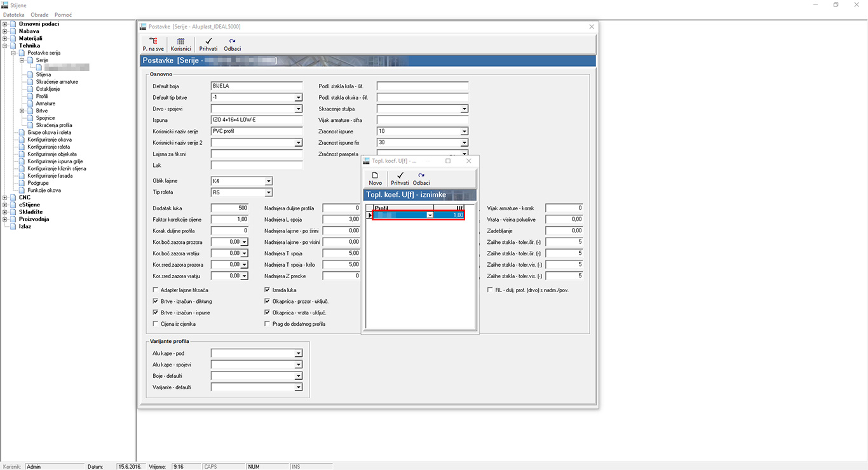The height and width of the screenshot is (470, 868).
Task: Click the 'Profil' column header
Action: (x=403, y=208)
